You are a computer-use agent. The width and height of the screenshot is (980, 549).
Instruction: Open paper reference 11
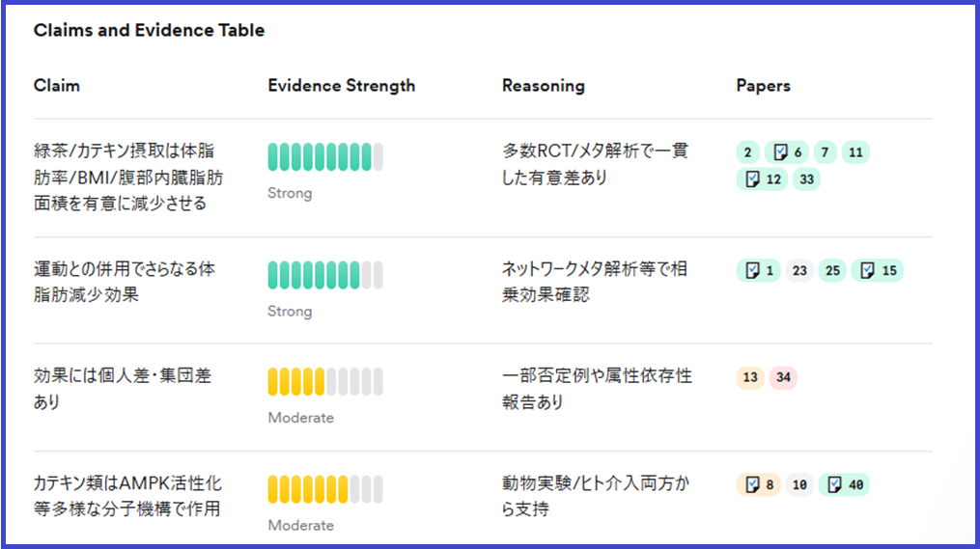855,152
